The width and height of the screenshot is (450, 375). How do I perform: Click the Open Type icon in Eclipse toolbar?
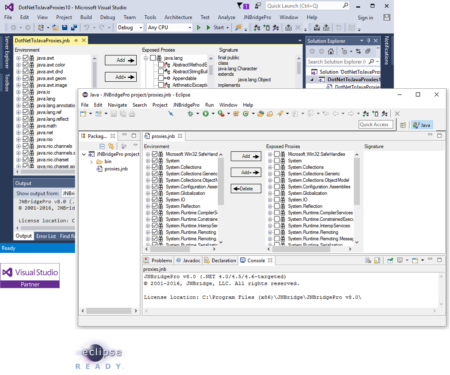[x=261, y=114]
